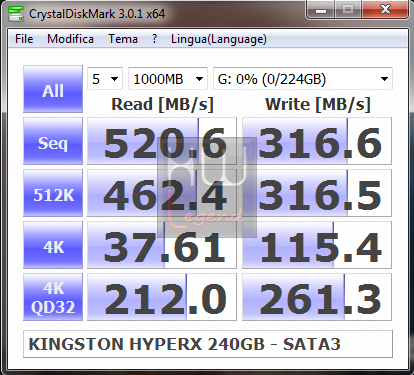This screenshot has width=414, height=375.
Task: Run the 4K QD32 benchmark test
Action: click(x=53, y=297)
